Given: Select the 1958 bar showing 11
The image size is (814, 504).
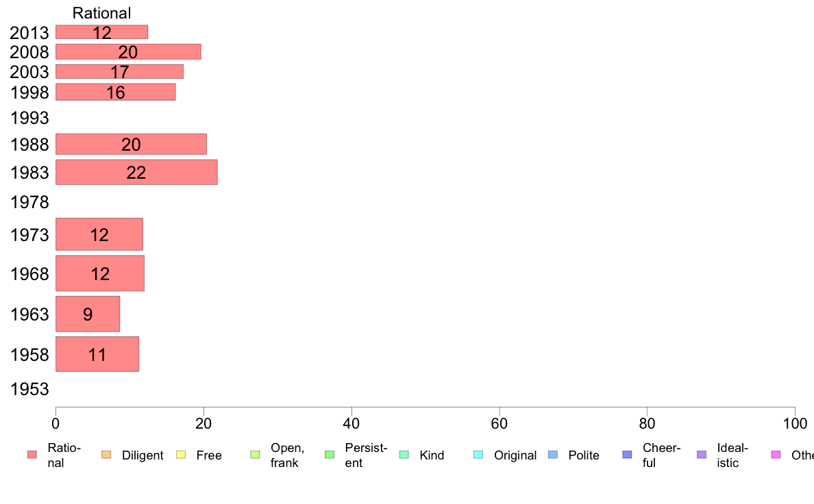Looking at the screenshot, I should coord(97,354).
